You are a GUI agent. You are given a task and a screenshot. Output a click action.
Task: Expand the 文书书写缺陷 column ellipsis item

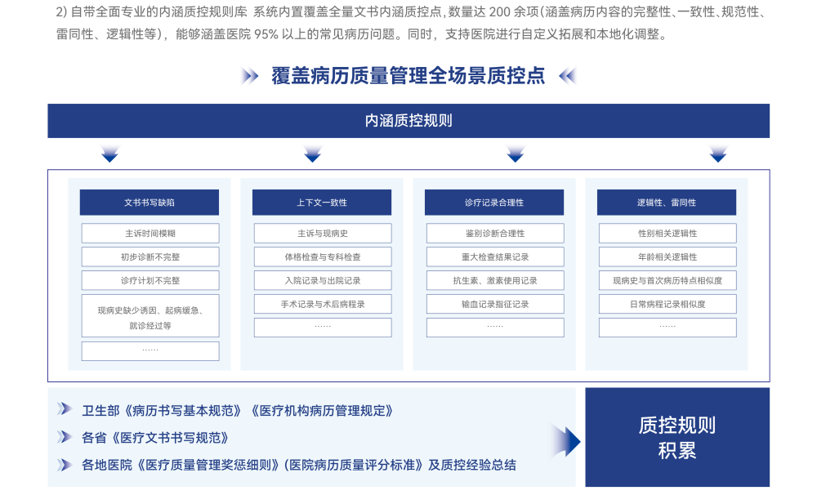[x=150, y=351]
